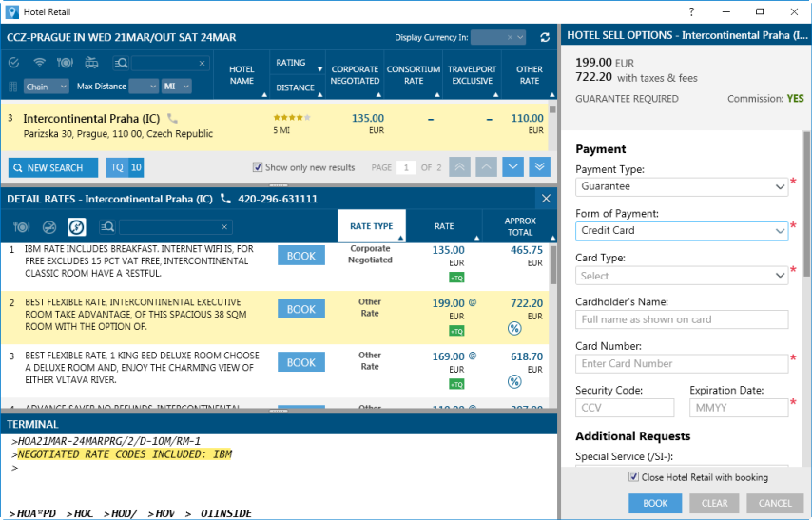Toggle the airport shuttle filter icon
The image size is (812, 520).
(90, 63)
